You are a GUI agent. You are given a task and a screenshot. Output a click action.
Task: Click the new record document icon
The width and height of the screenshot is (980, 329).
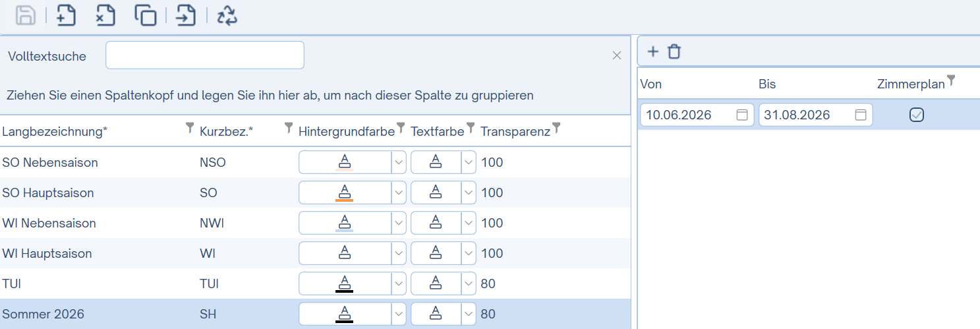(x=66, y=15)
